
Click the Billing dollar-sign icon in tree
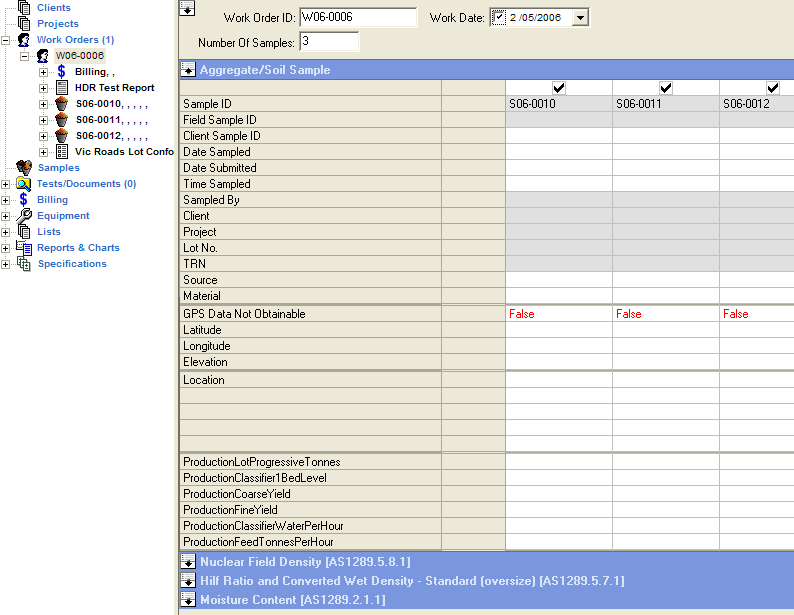point(62,72)
